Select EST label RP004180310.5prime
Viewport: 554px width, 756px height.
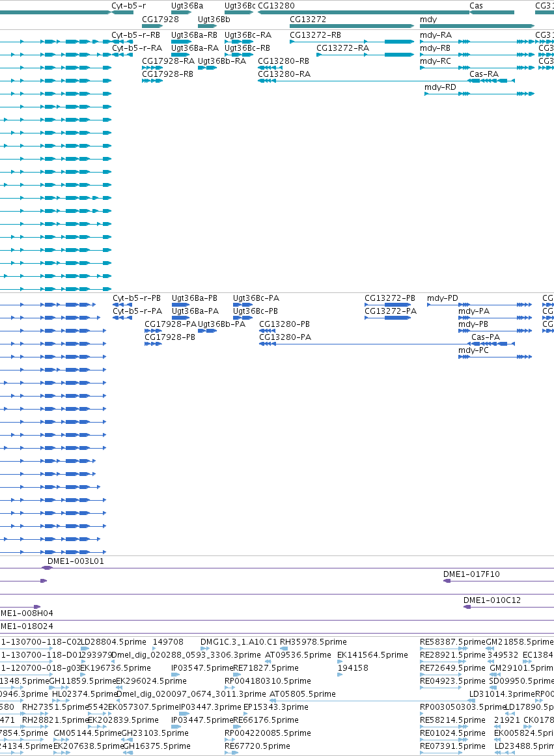pyautogui.click(x=268, y=681)
